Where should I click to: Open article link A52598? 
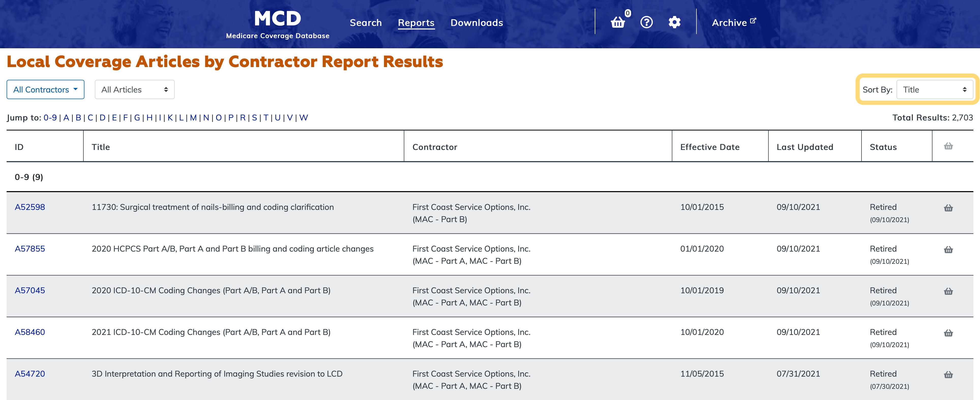(30, 207)
